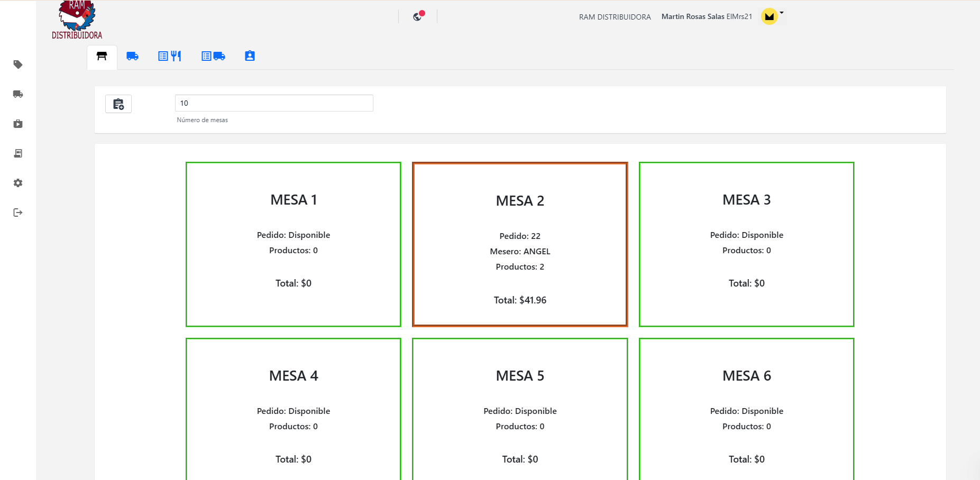This screenshot has width=980, height=480.
Task: Switch to the delivery orders list tab
Action: pos(213,56)
